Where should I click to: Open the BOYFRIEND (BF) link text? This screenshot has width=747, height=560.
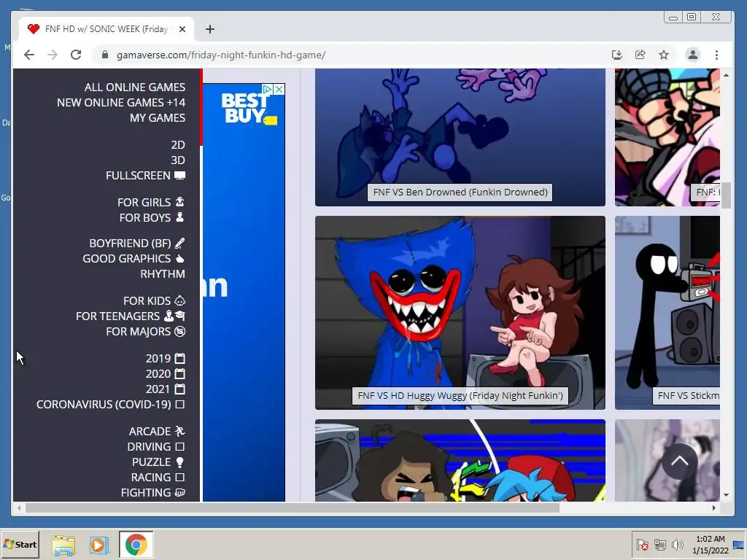130,243
